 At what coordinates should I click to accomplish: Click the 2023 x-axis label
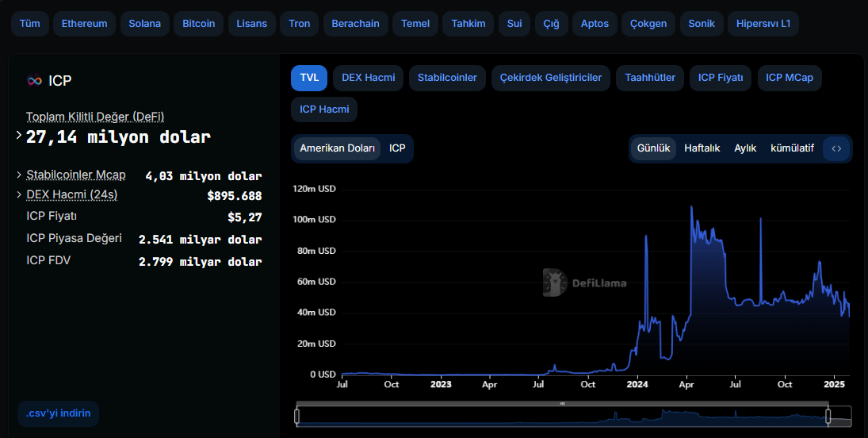(x=441, y=384)
